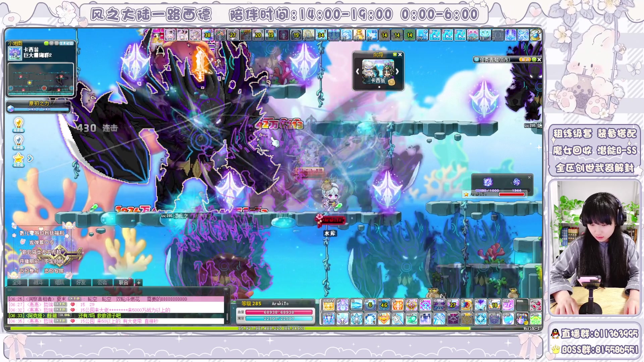Screen dimensions: 644x362
Task: Click the yellow player marker on minimap
Action: point(30,82)
